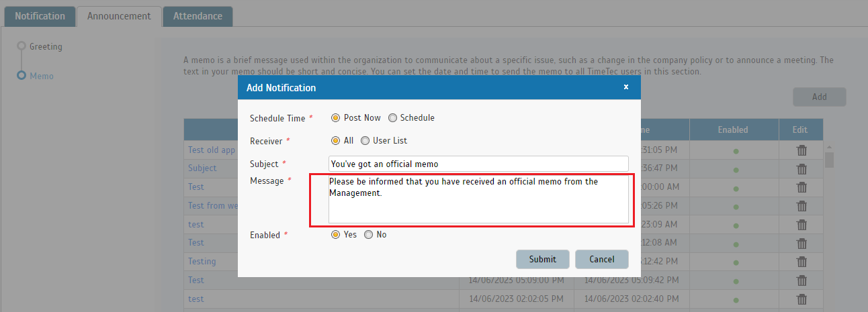Screen dimensions: 868x312
Task: Switch to the Notification tab
Action: tap(40, 16)
